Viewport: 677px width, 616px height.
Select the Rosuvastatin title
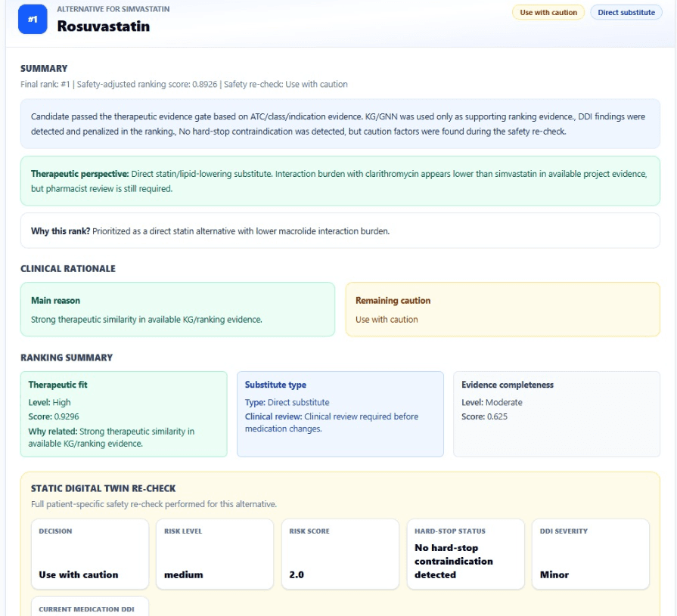pos(104,26)
